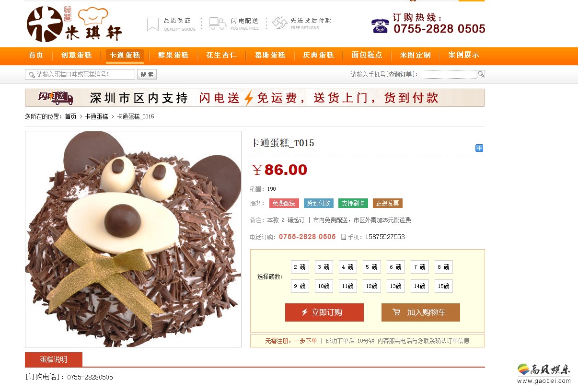
Task: Click the 卡通蛋糕 breadcrumb link
Action: pyautogui.click(x=97, y=116)
